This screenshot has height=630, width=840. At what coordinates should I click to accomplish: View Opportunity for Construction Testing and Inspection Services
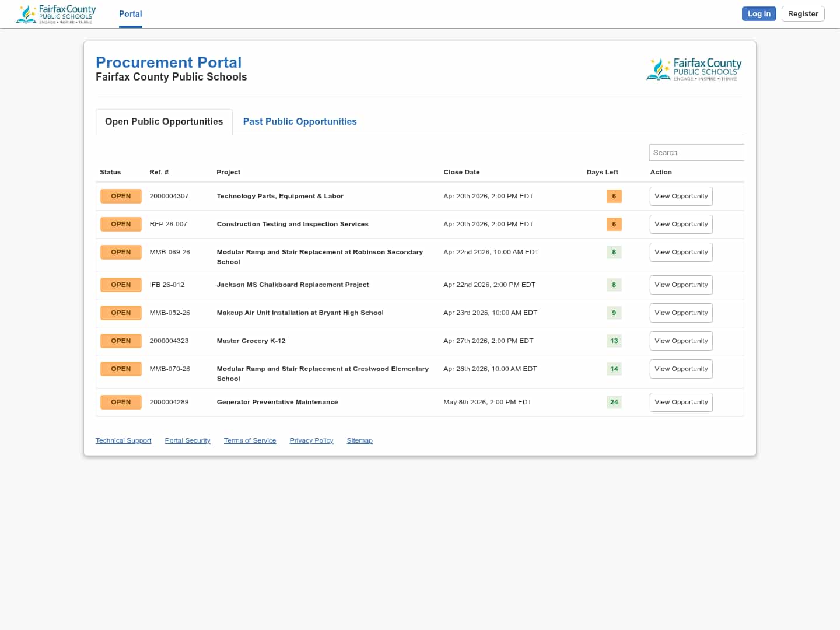tap(681, 225)
